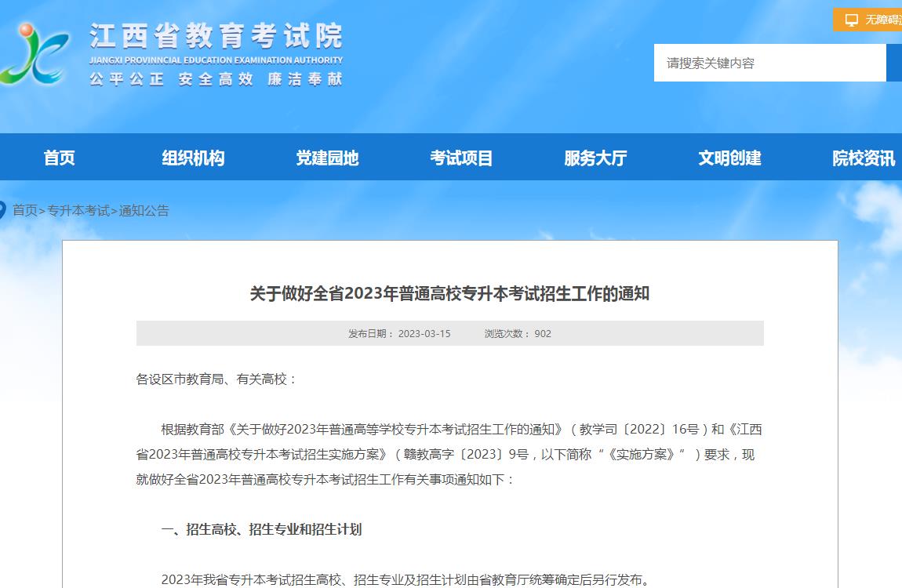Screen dimensions: 902x588
Task: Click the heading 一、招生高校、招生专业和招生计划
Action: click(261, 529)
